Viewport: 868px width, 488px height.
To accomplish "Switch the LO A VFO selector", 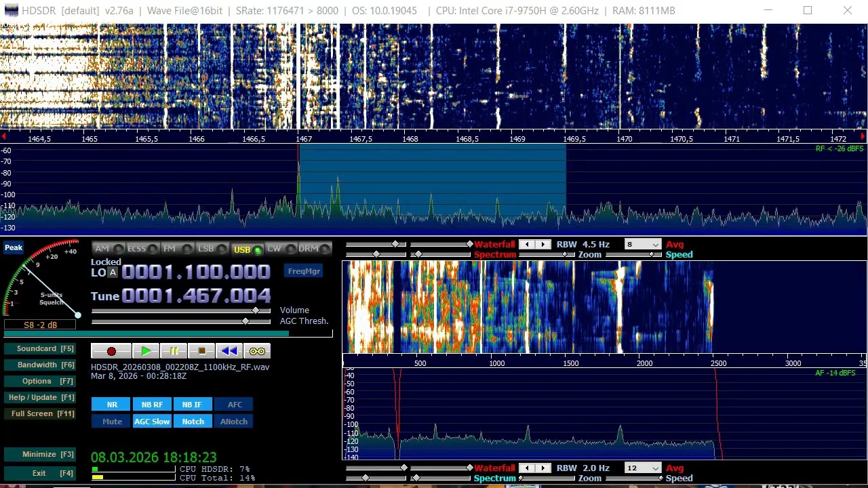I will point(113,272).
